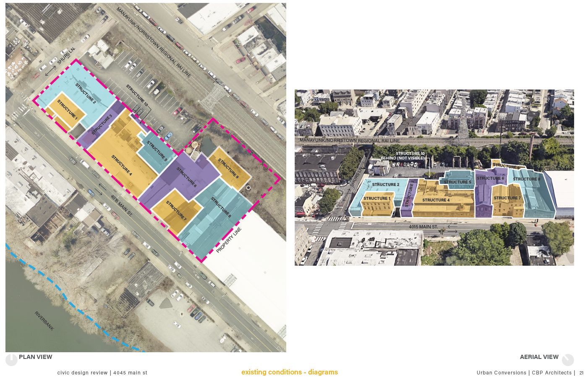588x377 pixels.
Task: Click page number 21 in the footer
Action: tap(582, 372)
